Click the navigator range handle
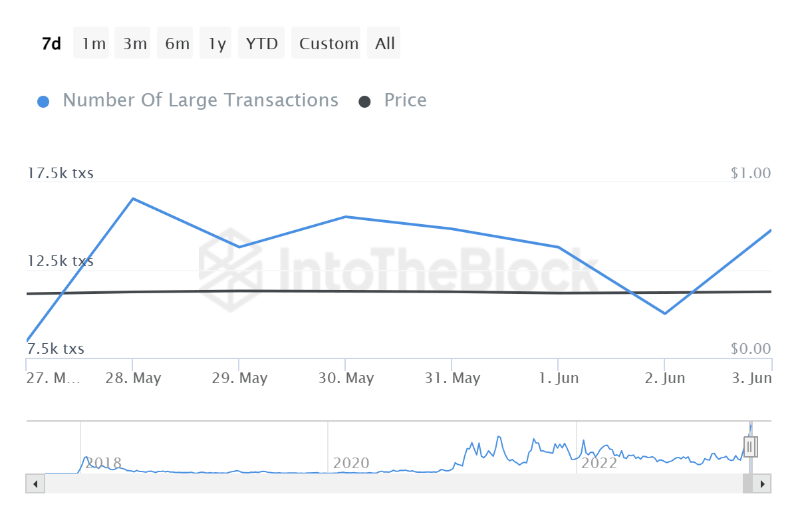 point(750,447)
